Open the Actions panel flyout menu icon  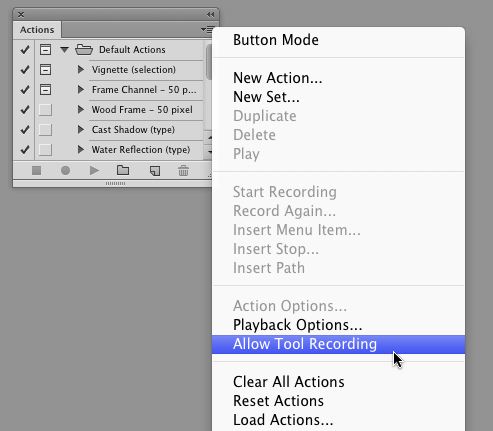207,30
